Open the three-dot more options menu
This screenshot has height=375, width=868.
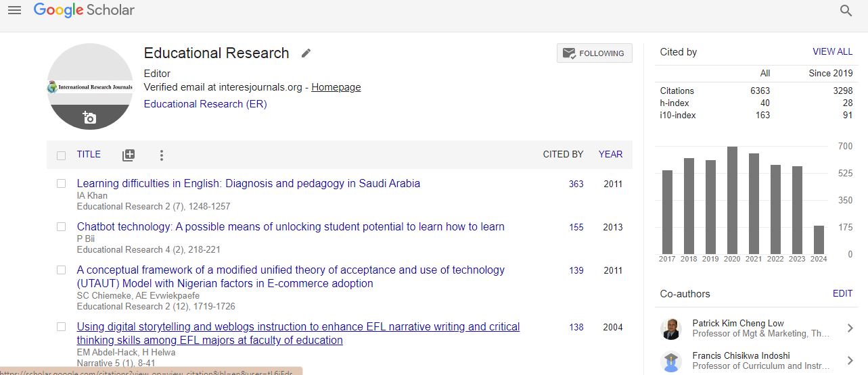[x=161, y=155]
